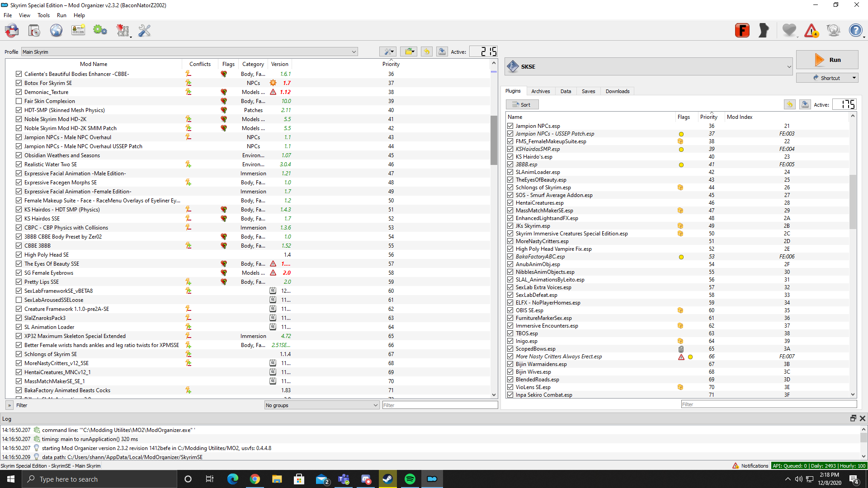The height and width of the screenshot is (488, 868).
Task: Click the Windows search box
Action: point(99,479)
